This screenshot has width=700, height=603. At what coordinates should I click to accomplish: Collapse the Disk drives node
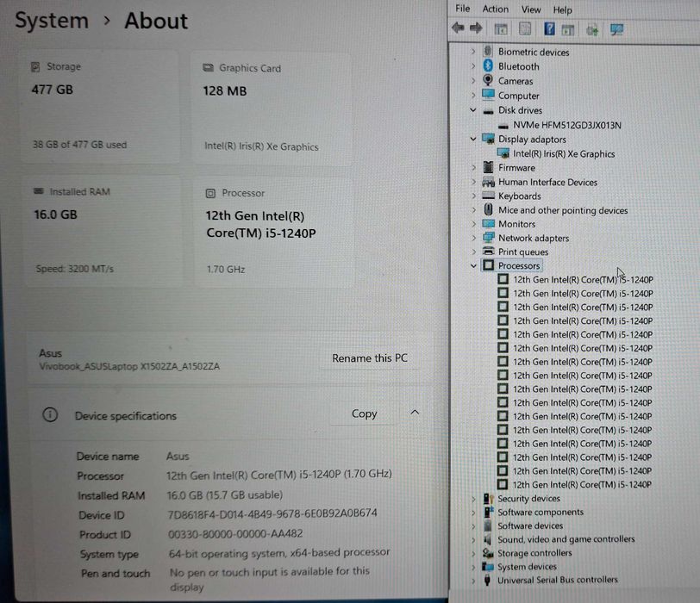pos(473,109)
